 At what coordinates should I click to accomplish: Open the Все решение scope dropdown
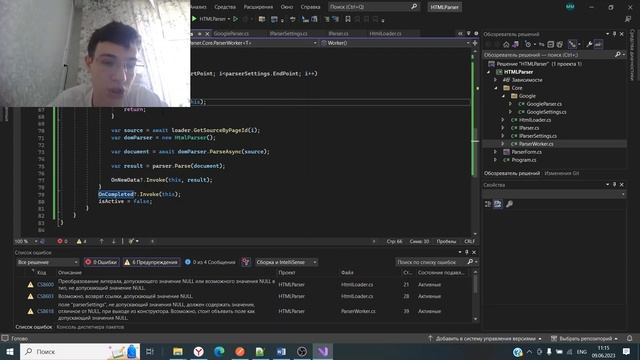click(47, 262)
